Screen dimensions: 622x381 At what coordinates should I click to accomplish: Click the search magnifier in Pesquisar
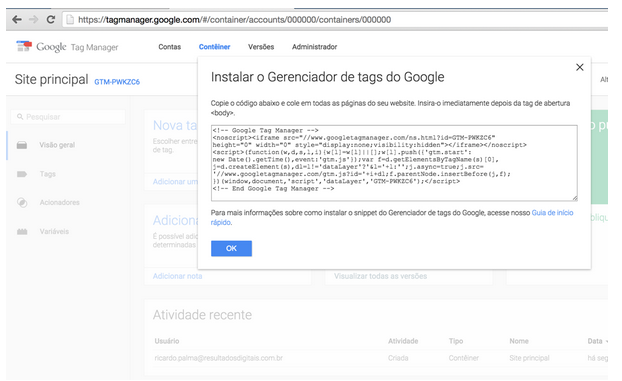coord(19,117)
